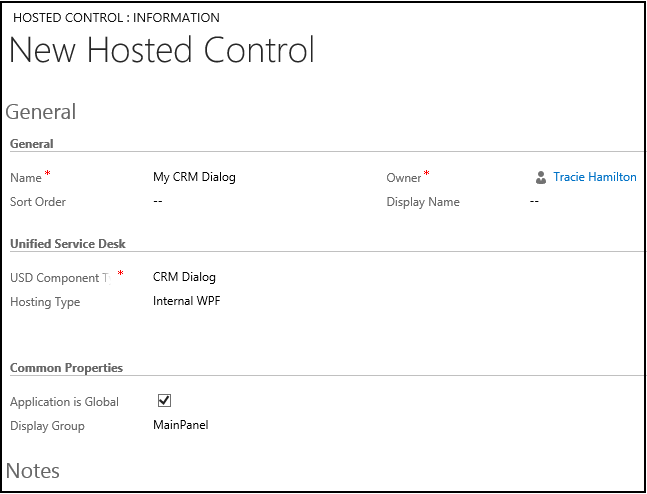Click the owner person icon beside Tracie Hamilton

click(x=541, y=178)
